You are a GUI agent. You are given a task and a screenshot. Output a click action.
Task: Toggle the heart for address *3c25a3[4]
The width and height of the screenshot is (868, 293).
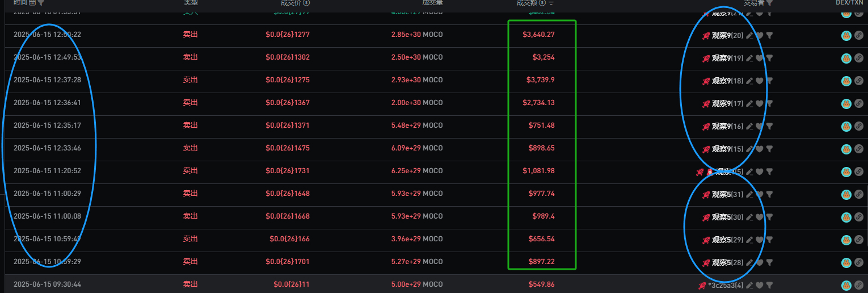pos(759,285)
